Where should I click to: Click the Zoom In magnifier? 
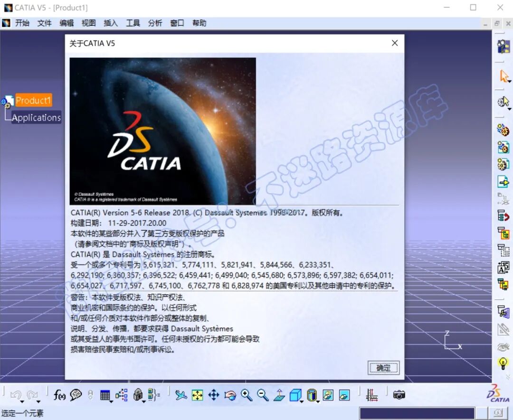(247, 395)
